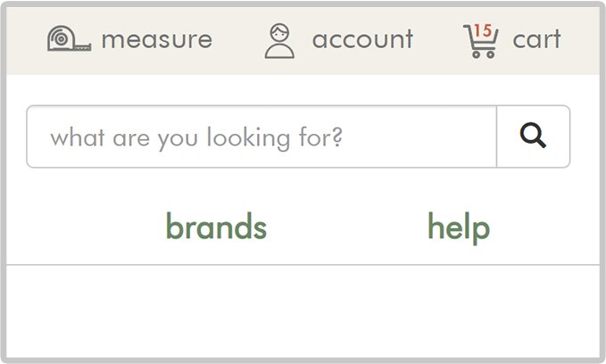Image resolution: width=606 pixels, height=364 pixels.
Task: Click the green help navigation text
Action: coord(459,227)
